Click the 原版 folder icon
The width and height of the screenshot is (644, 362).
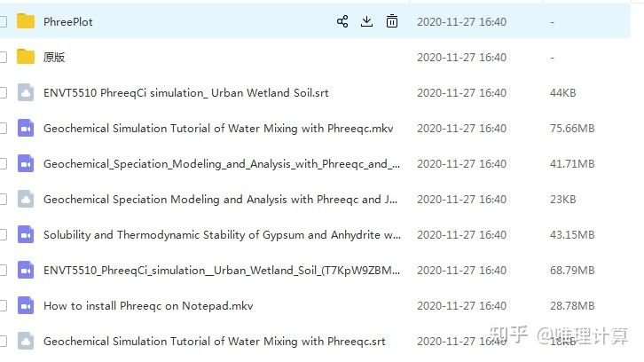[x=26, y=57]
